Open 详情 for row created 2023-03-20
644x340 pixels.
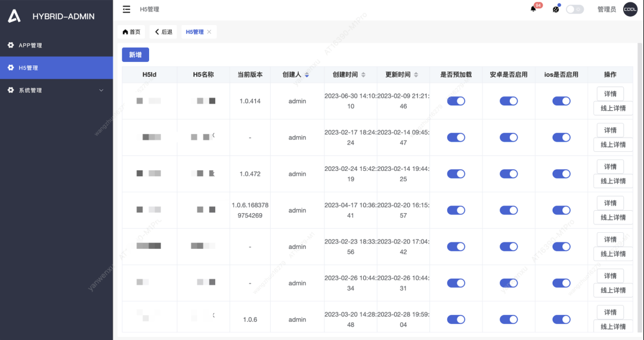click(611, 313)
